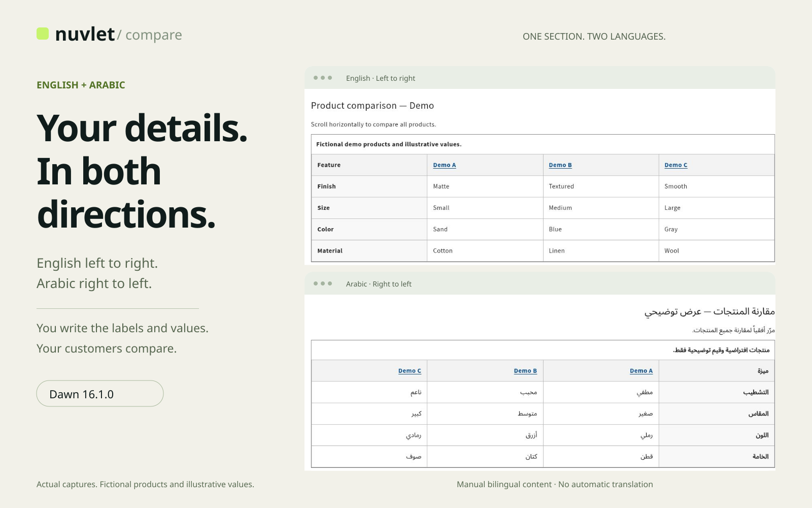Select the 'Linen' material cell

tap(601, 251)
